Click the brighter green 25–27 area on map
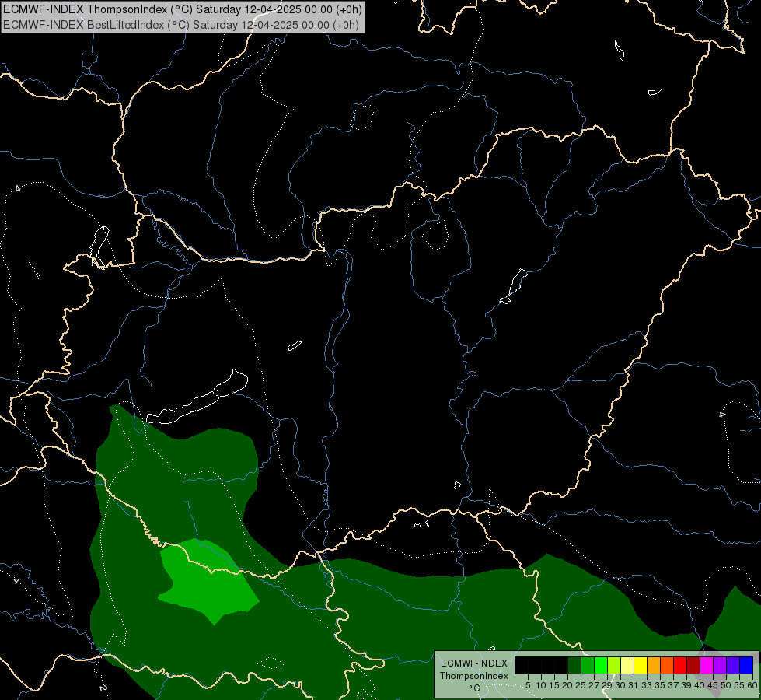This screenshot has width=761, height=700. coord(208,580)
